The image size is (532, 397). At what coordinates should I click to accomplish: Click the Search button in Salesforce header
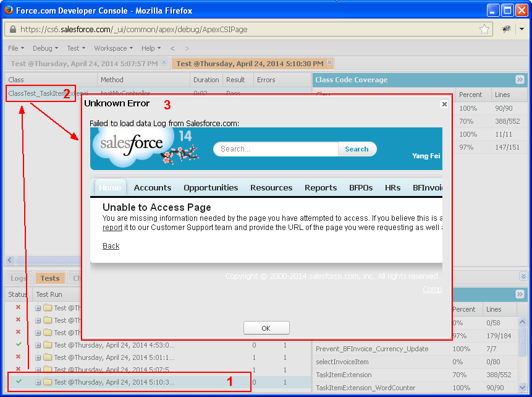point(357,149)
